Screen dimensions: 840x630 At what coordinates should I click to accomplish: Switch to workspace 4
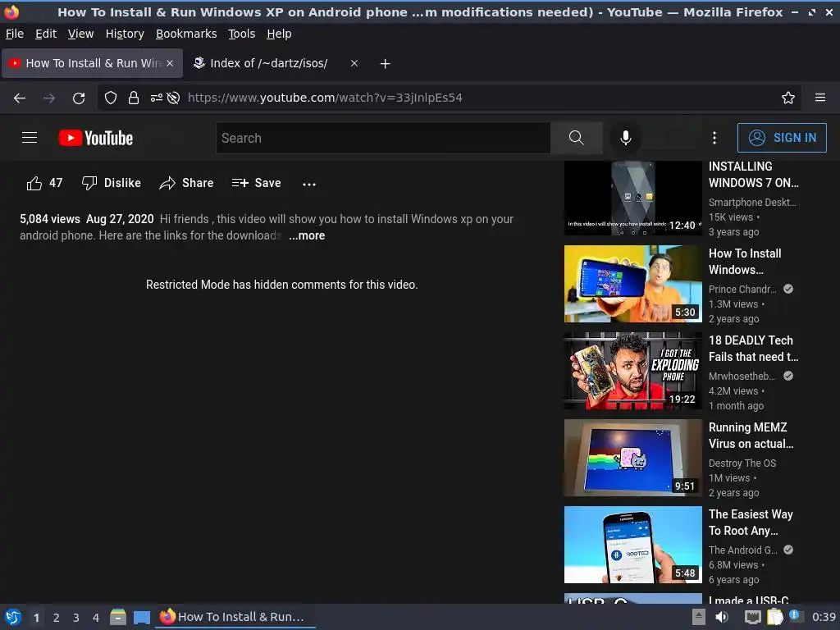click(96, 618)
